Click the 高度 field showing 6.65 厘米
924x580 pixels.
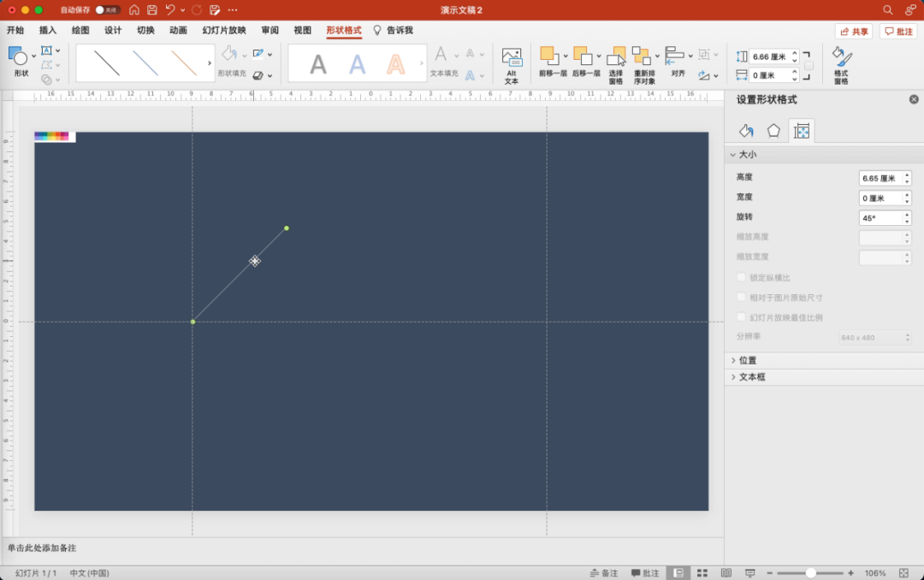coord(880,178)
